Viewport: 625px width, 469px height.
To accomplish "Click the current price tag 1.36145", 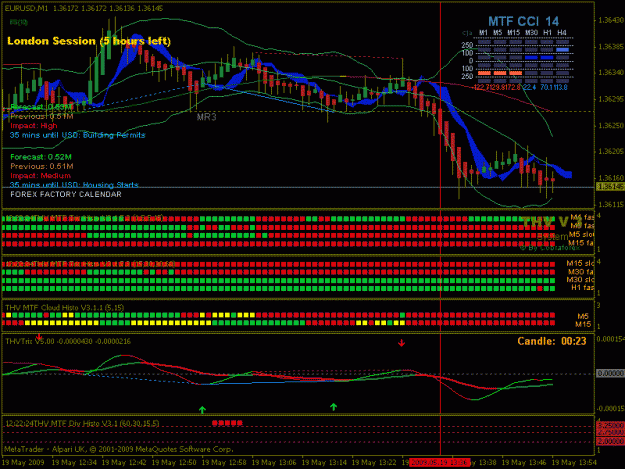I will 610,186.
